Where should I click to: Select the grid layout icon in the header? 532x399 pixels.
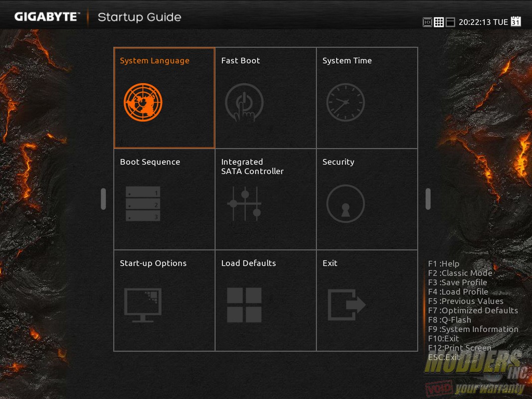click(x=439, y=22)
